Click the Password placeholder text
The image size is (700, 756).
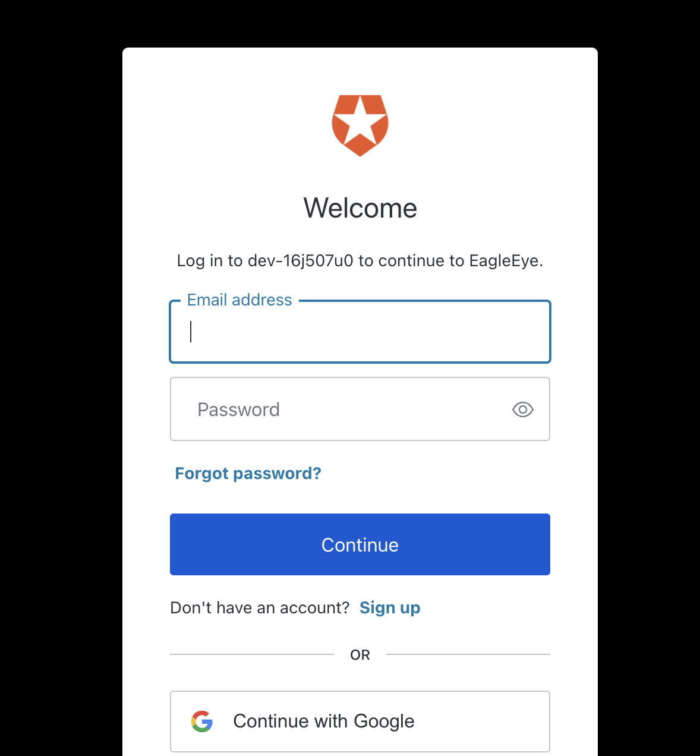238,409
